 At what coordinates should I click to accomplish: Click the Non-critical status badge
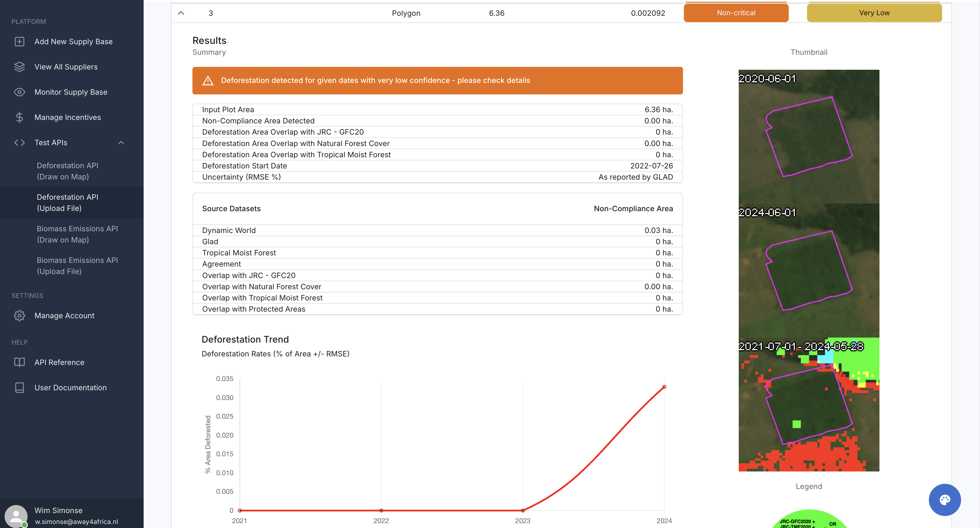pos(736,13)
